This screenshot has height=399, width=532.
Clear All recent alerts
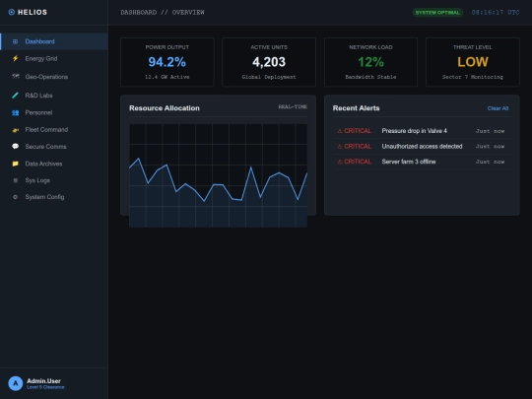498,108
